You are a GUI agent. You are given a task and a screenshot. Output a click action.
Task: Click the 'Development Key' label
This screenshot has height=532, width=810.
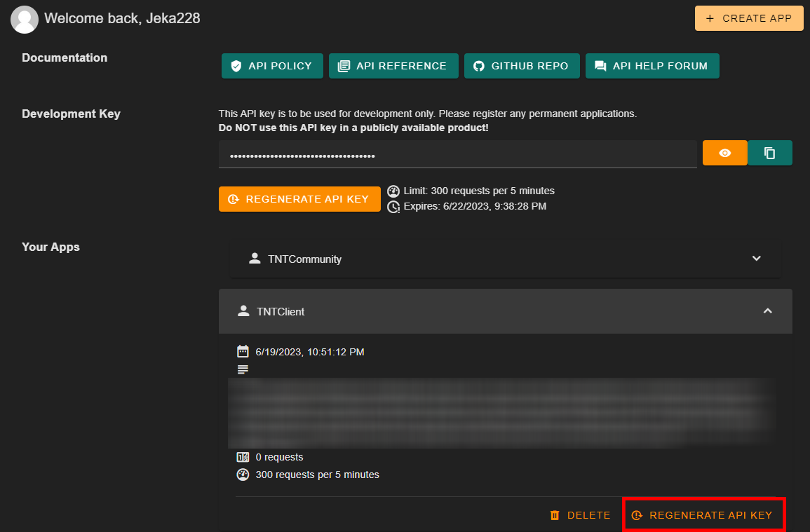click(x=72, y=114)
